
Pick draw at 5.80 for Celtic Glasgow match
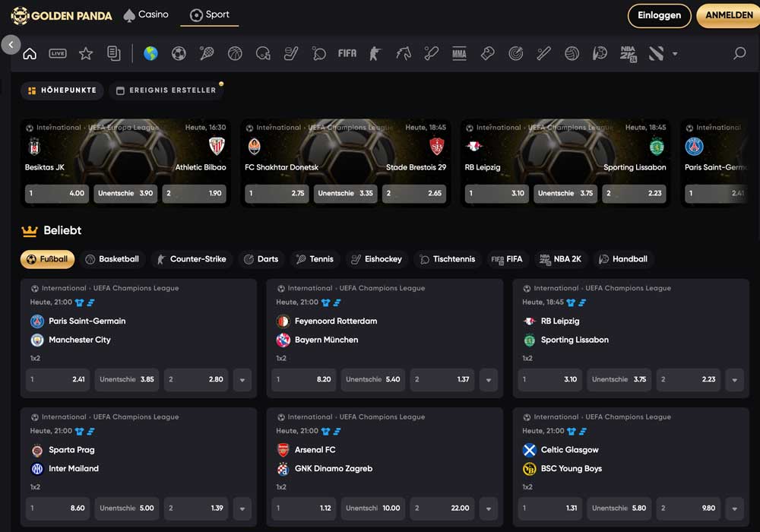point(619,508)
